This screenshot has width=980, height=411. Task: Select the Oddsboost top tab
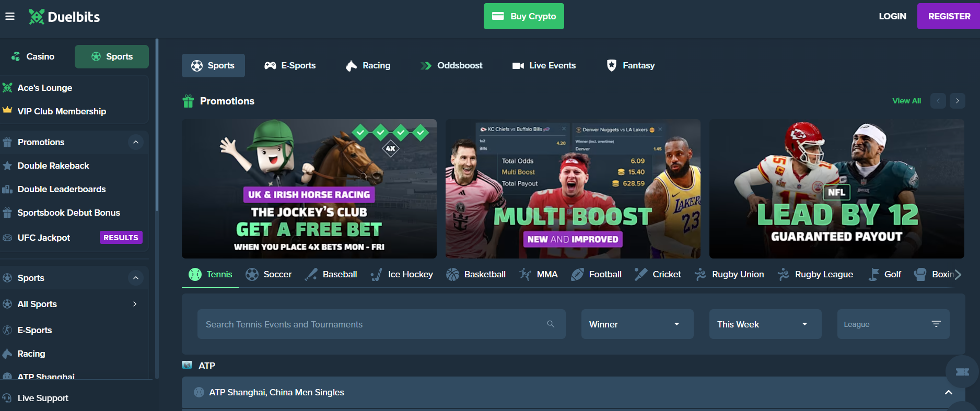tap(451, 65)
